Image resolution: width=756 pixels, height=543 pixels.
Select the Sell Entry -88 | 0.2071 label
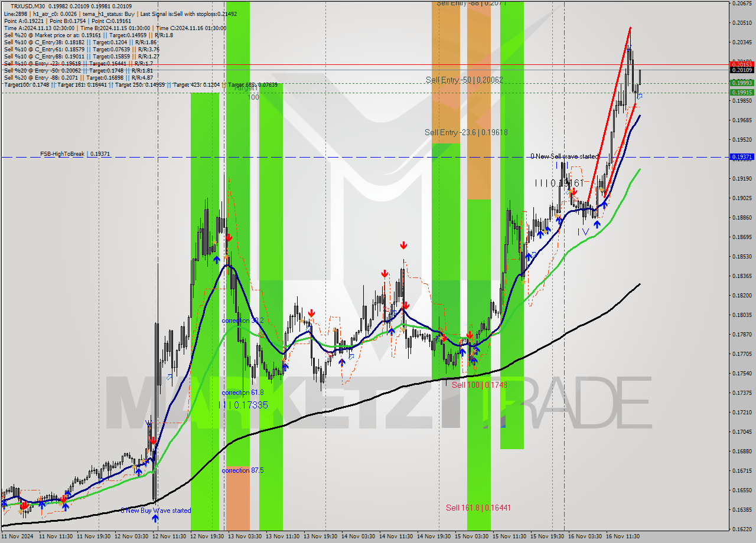coord(471,3)
